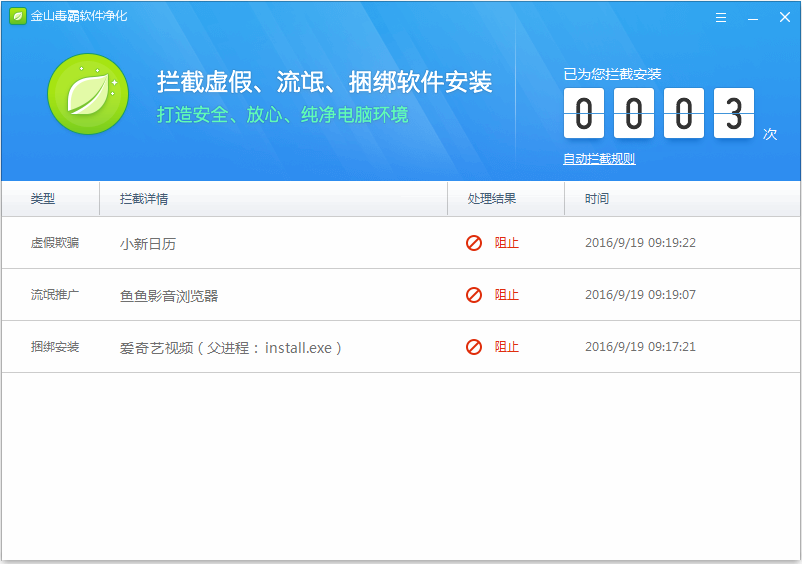The image size is (802, 564).
Task: Click the 金山毒霸软件净化 window title
Action: (79, 16)
